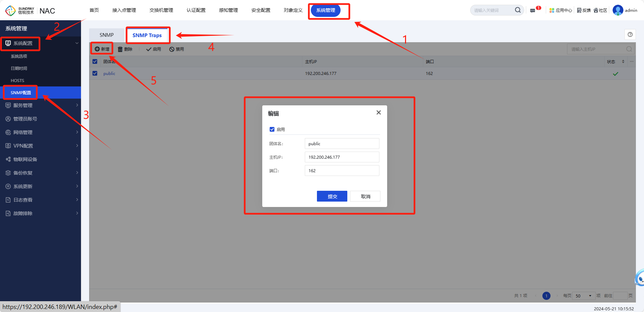Image resolution: width=644 pixels, height=312 pixels.
Task: Uncheck the public row checkbox
Action: tap(95, 73)
